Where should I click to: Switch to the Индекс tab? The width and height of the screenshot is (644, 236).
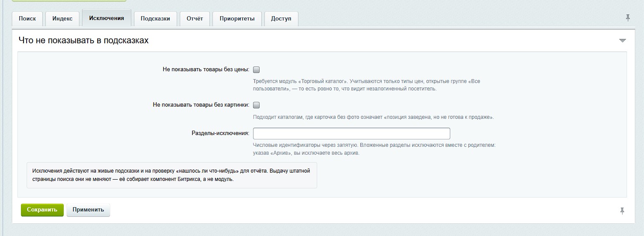pos(62,19)
